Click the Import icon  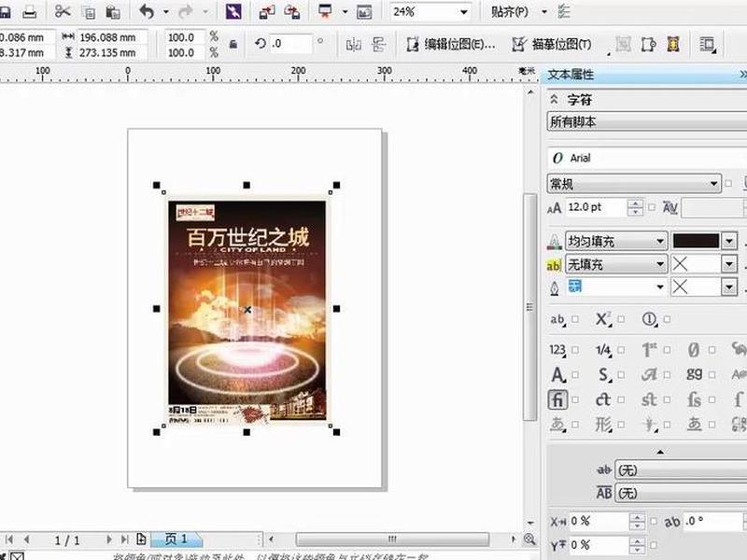pos(267,12)
